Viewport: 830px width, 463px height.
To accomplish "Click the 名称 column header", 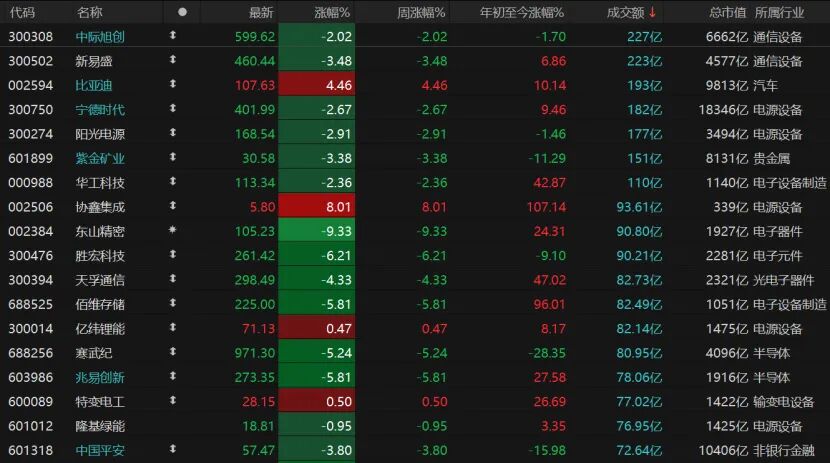I will pos(89,12).
